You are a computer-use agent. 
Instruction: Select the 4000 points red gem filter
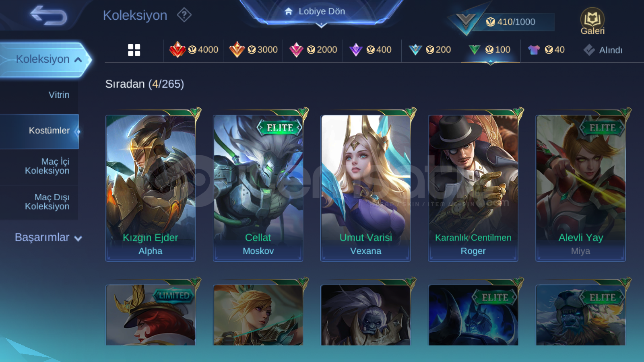(x=194, y=50)
